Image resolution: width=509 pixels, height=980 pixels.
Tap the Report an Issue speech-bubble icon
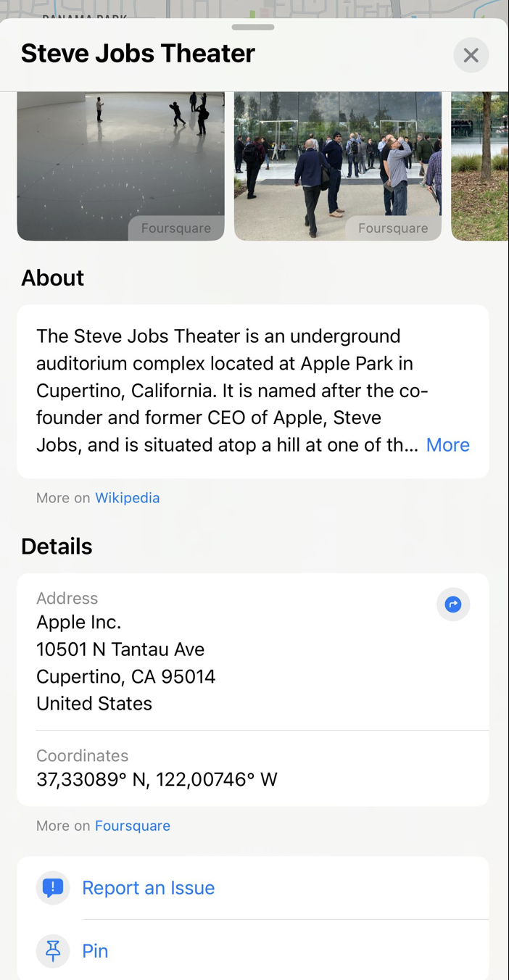53,888
